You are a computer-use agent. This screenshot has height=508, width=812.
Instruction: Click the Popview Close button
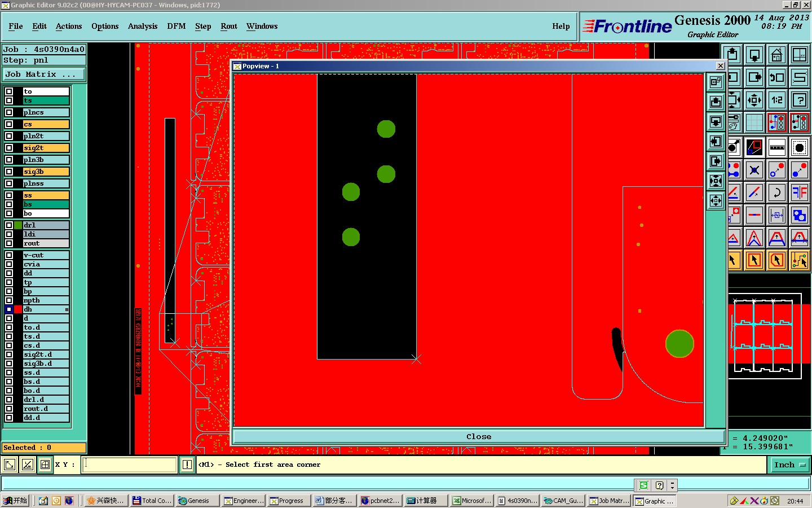tap(479, 436)
